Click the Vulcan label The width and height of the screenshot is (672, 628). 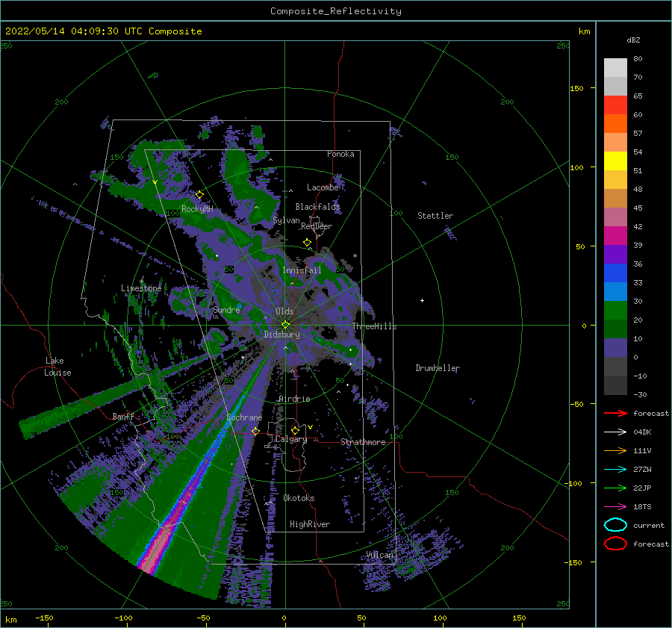[379, 555]
